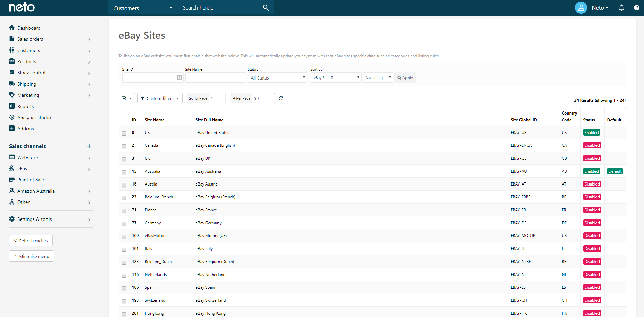Open the Neto account dropdown
Viewport: 644px width, 317px height.
coord(600,7)
